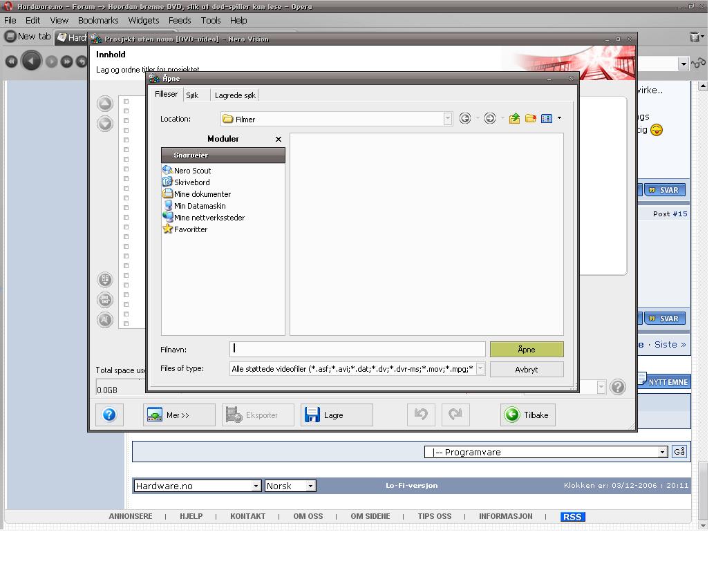Click the Åpne button

[x=527, y=349]
